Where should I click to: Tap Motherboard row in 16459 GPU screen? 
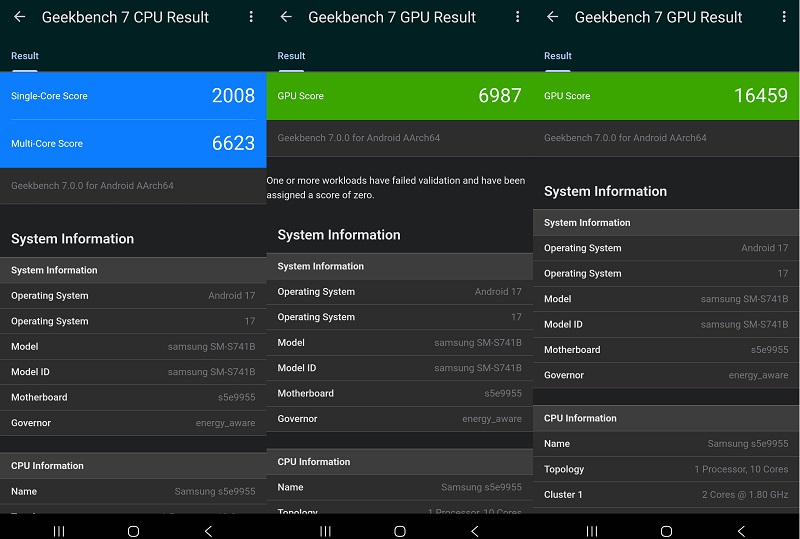click(x=666, y=350)
